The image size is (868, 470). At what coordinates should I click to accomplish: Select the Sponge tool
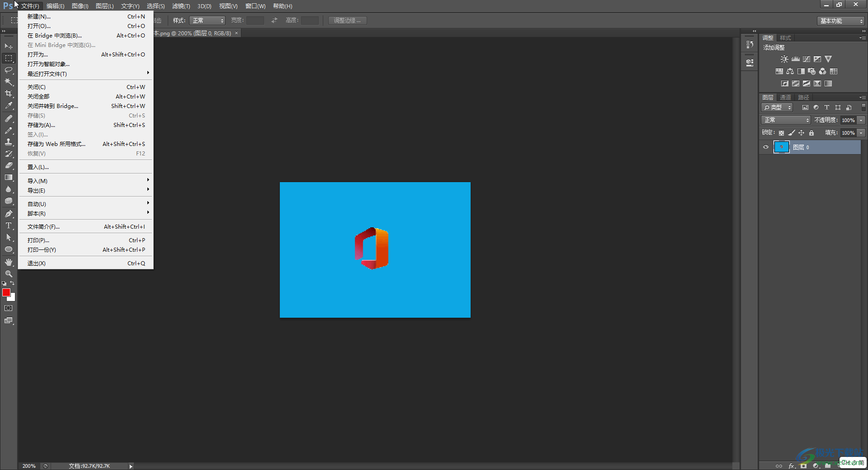9,201
